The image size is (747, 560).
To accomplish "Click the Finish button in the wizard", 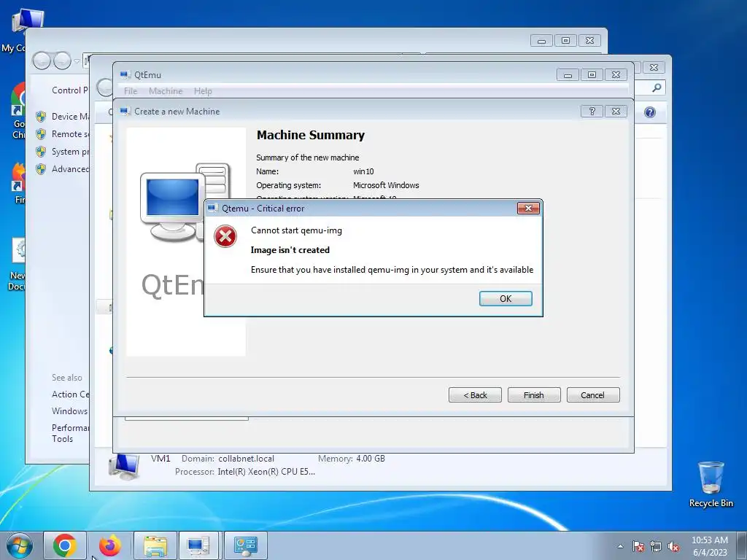I will pyautogui.click(x=533, y=394).
